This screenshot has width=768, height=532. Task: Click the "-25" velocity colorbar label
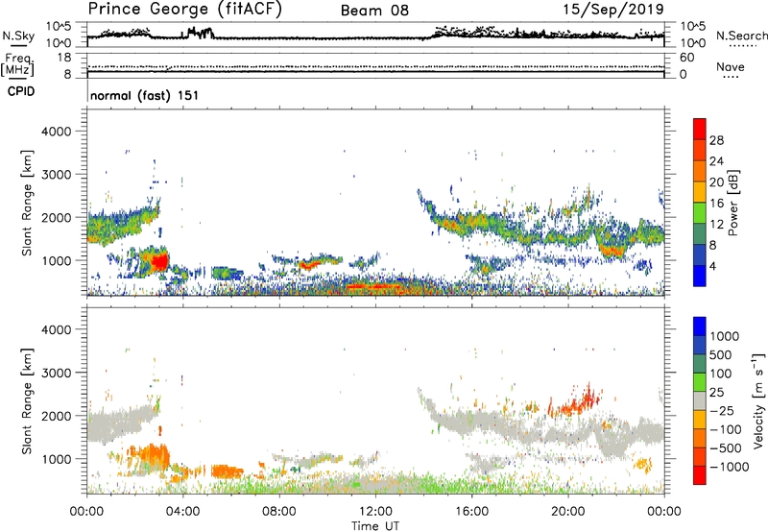[722, 411]
